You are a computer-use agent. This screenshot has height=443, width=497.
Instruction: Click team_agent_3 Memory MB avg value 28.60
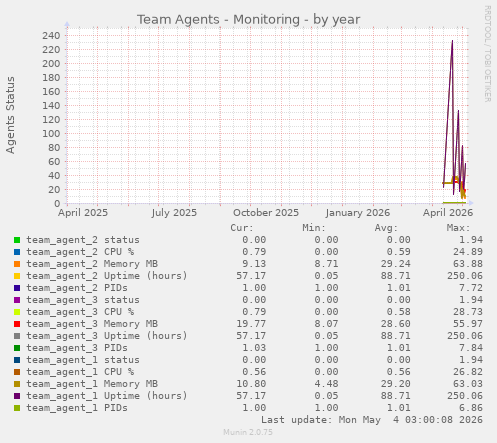coord(396,324)
